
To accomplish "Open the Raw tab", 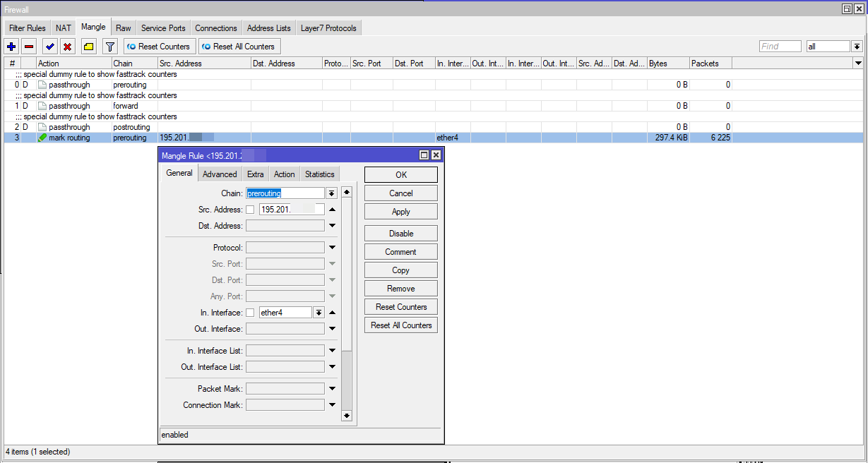I will coord(124,28).
